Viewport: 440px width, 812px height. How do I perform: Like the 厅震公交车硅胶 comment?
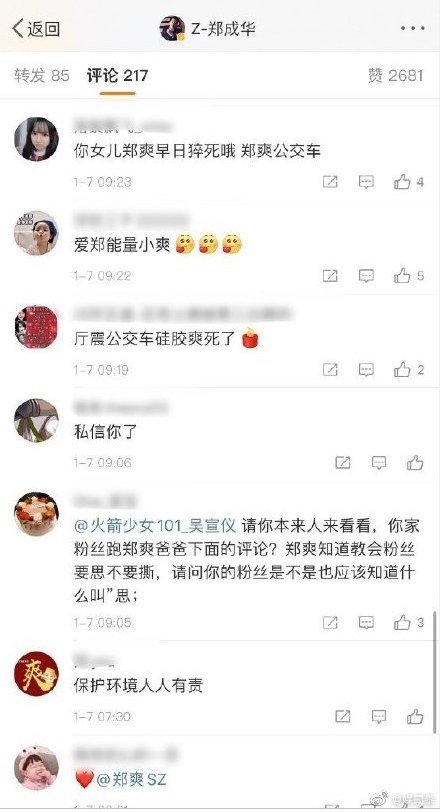click(x=408, y=370)
